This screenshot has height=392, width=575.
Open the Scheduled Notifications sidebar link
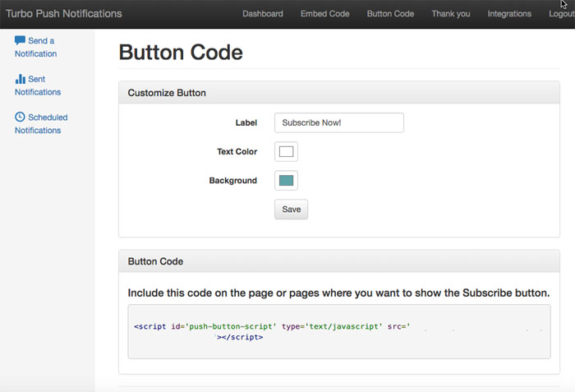[41, 124]
